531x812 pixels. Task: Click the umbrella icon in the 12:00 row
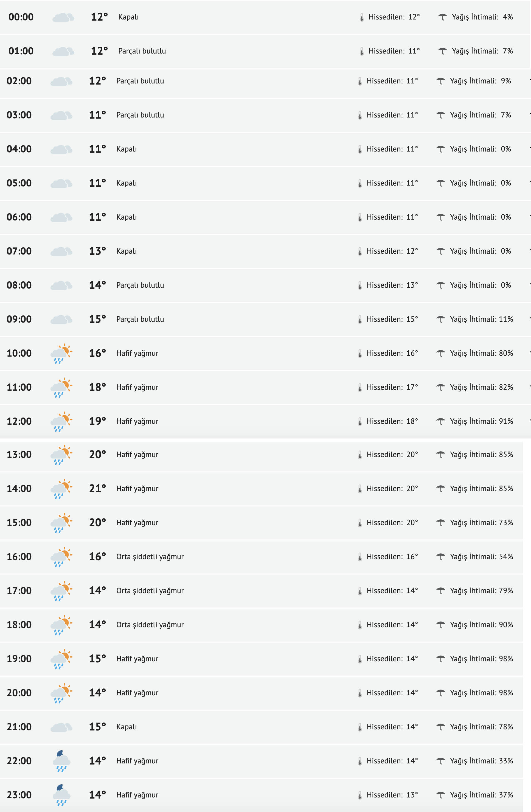441,421
